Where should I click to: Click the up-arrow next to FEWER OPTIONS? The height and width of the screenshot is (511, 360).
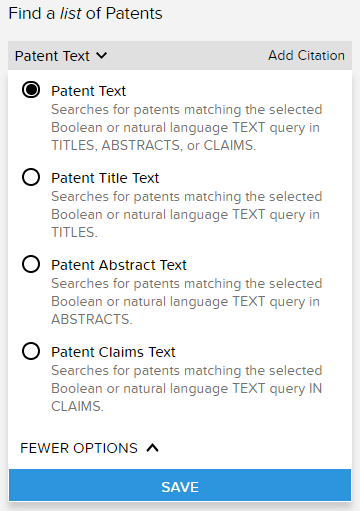point(153,448)
